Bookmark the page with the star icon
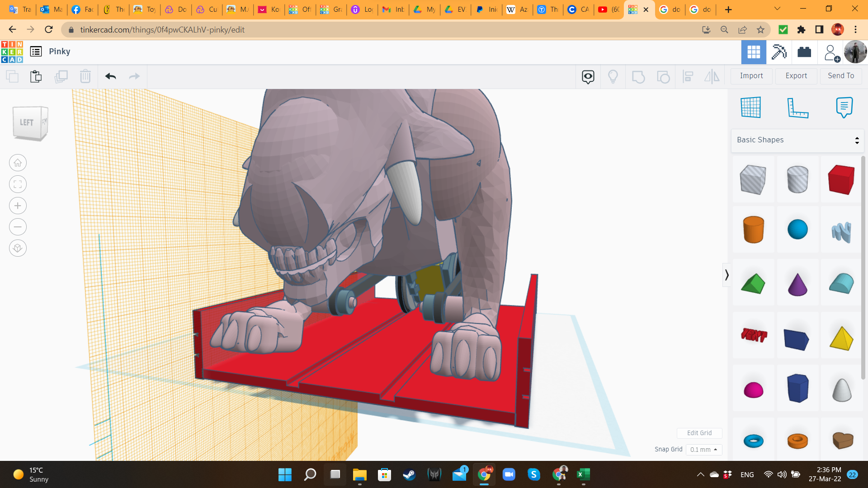 (760, 30)
